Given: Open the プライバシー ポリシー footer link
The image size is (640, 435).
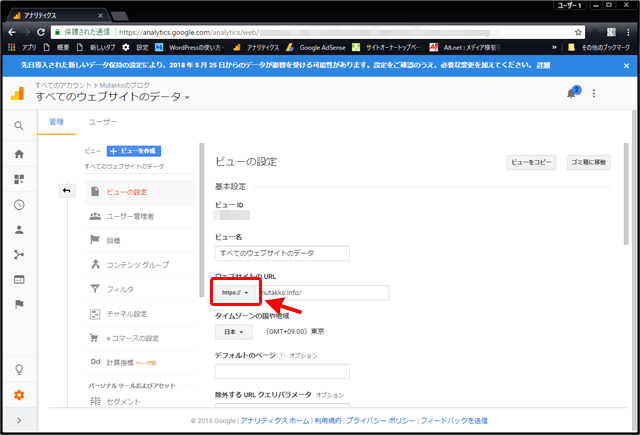Looking at the screenshot, I should [x=380, y=421].
